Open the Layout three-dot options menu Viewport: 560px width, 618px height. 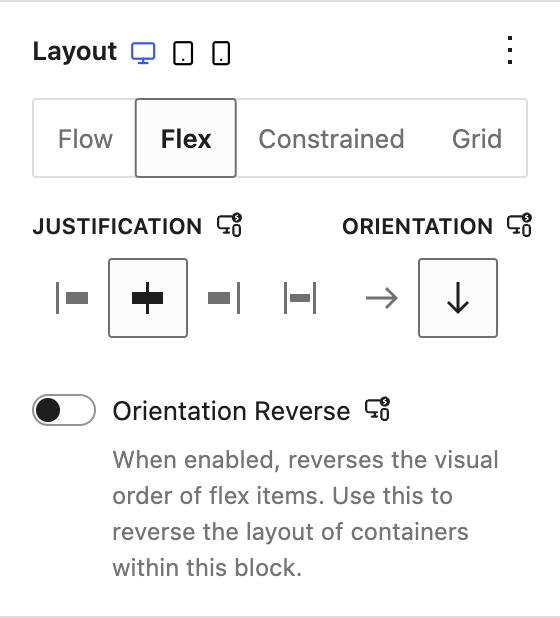tap(510, 50)
